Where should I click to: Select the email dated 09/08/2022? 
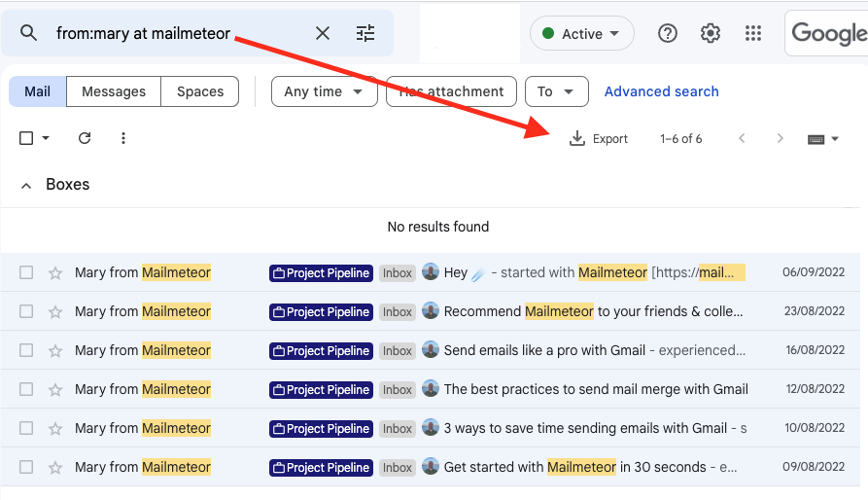[26, 467]
